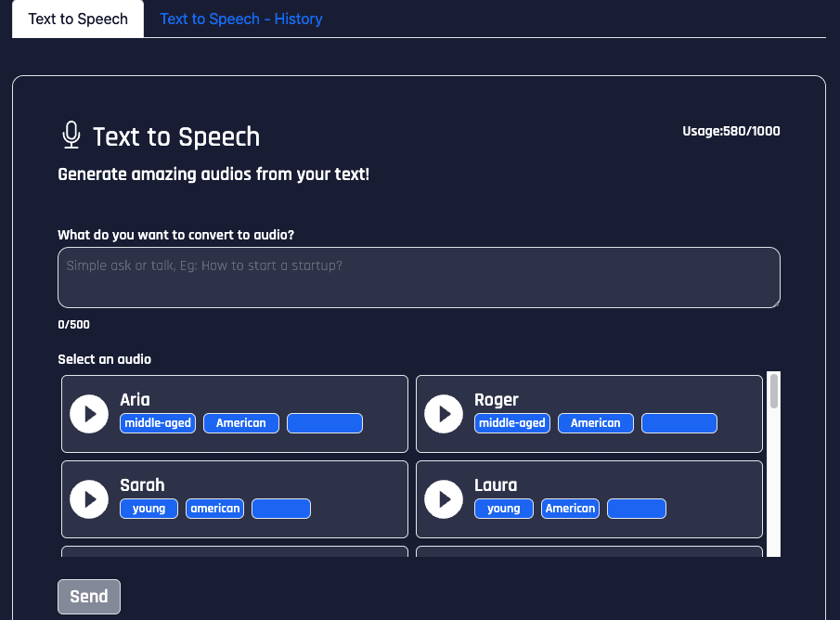Play the Sarah voice preview
This screenshot has height=620, width=840.
tap(89, 499)
